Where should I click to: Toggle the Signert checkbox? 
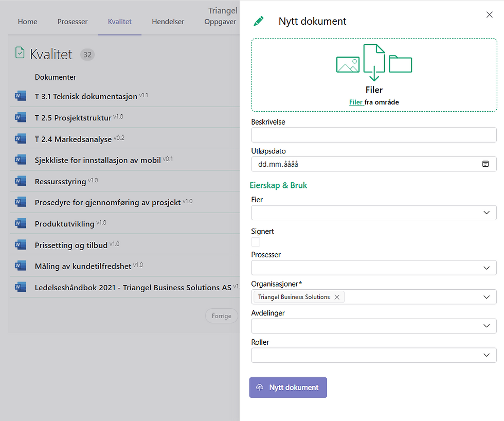click(256, 242)
